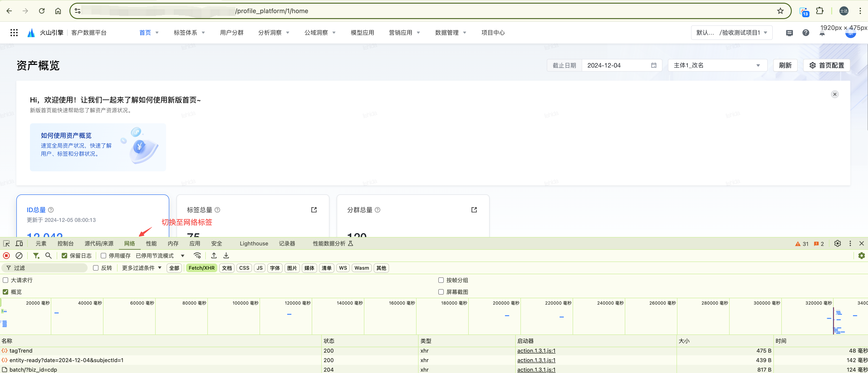Toggle DevTools device toolbar icon

19,243
